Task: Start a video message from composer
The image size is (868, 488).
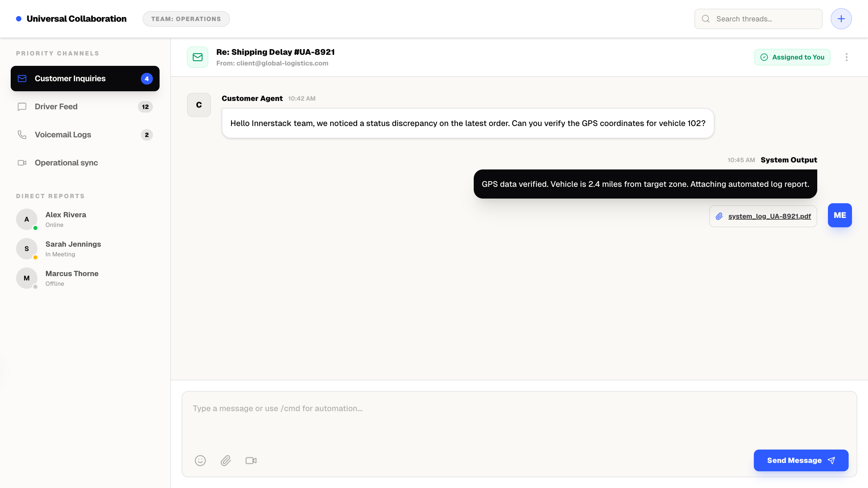Action: 251,460
